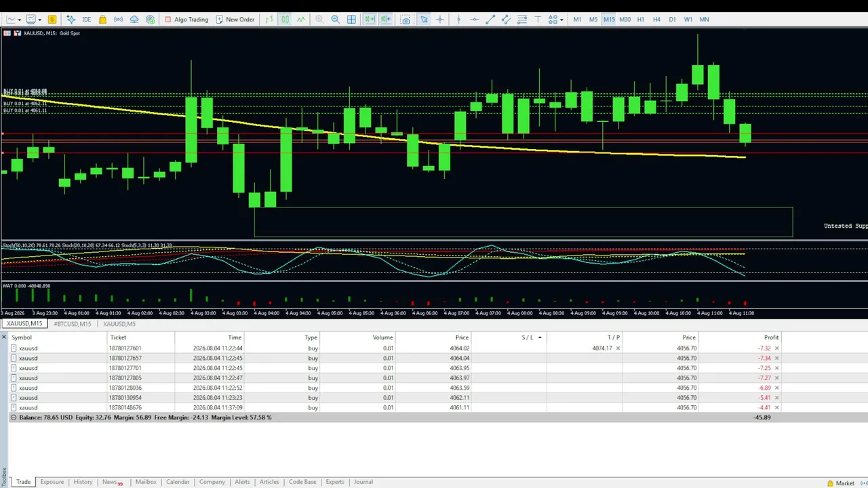Open the Calendar tab
The height and width of the screenshot is (488, 868).
tap(178, 482)
